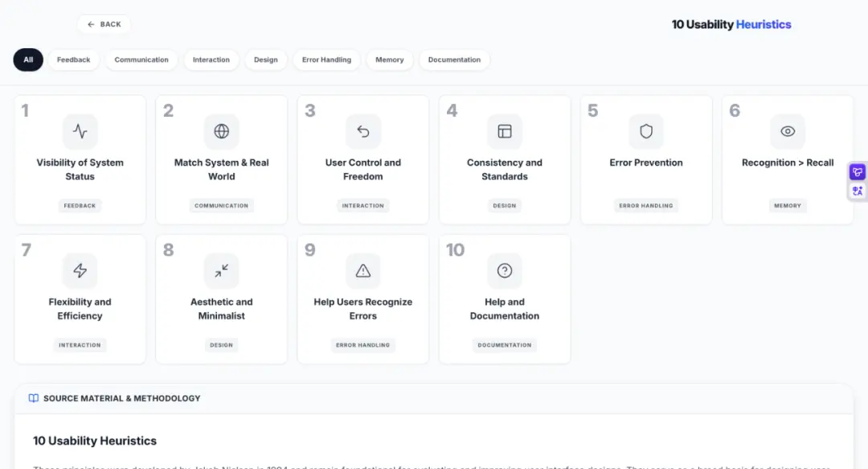
Task: Open the Help and Documentation card title
Action: click(505, 309)
